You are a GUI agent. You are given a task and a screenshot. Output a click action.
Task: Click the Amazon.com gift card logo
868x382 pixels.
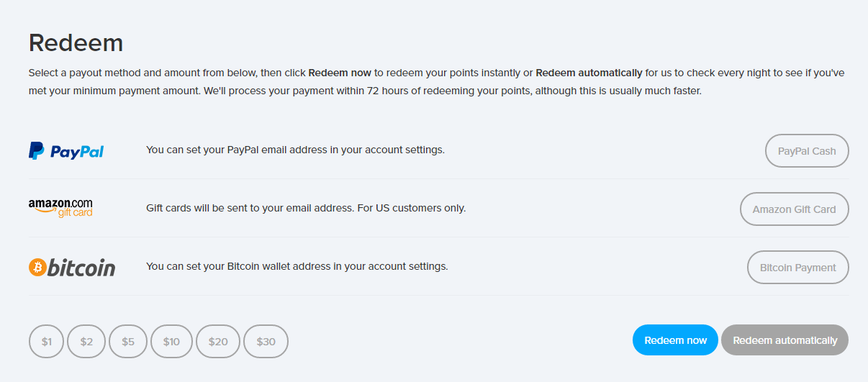60,209
